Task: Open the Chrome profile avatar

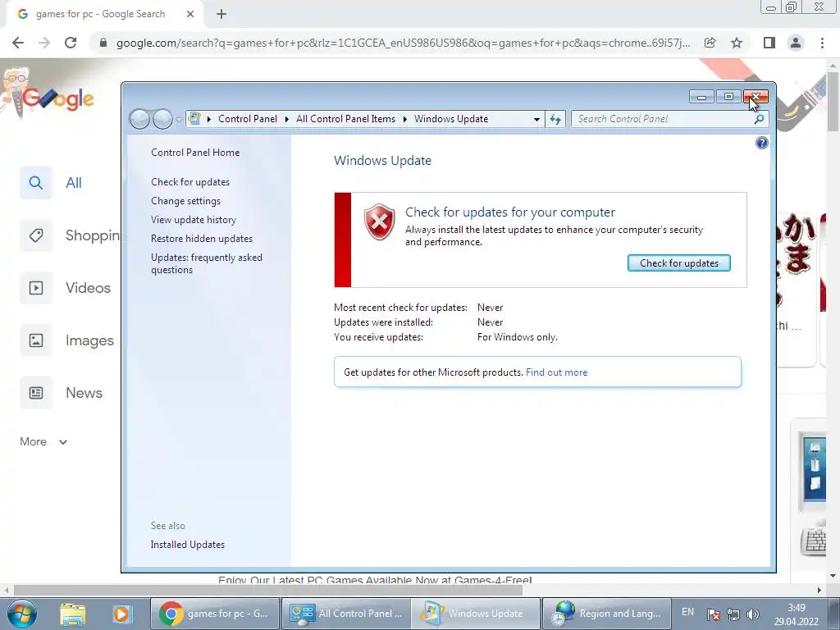Action: (x=796, y=43)
